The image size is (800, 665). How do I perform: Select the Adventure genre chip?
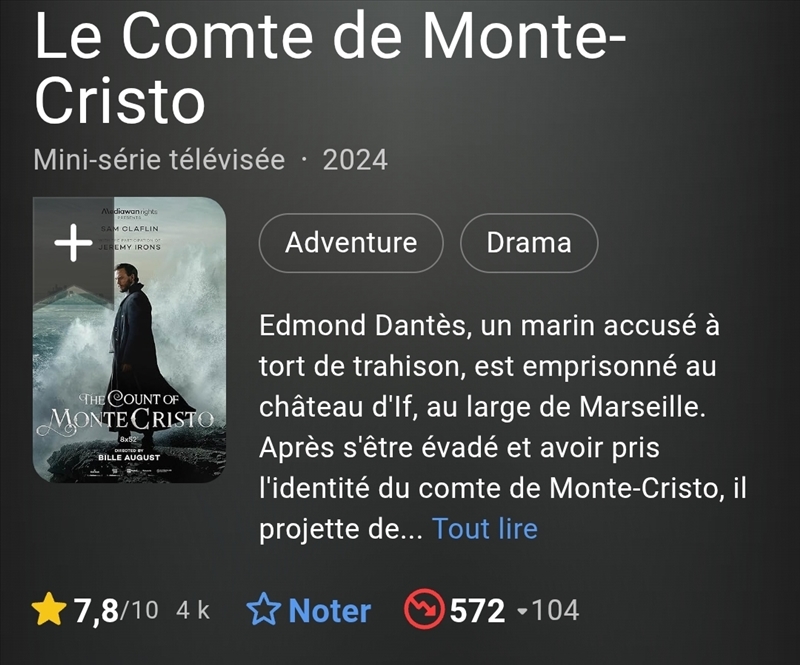pyautogui.click(x=351, y=243)
